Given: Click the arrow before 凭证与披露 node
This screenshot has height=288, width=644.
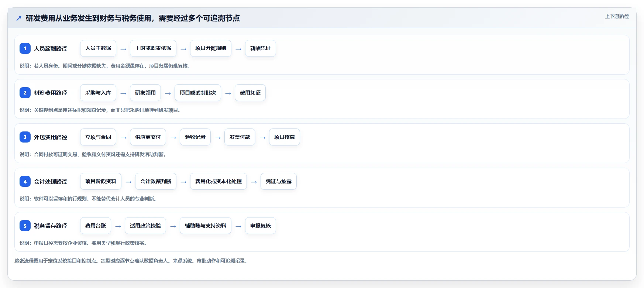Looking at the screenshot, I should point(254,182).
